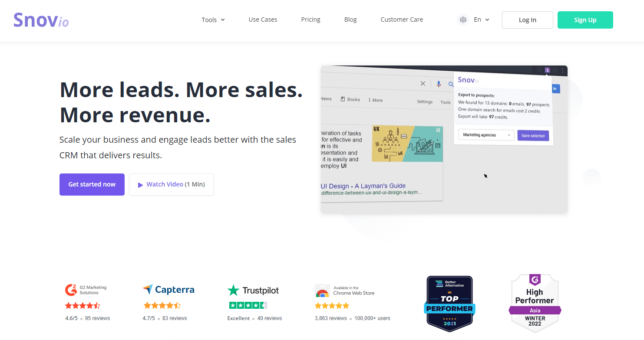Click Better Alternative Top Performer 2021 badge

(450, 304)
